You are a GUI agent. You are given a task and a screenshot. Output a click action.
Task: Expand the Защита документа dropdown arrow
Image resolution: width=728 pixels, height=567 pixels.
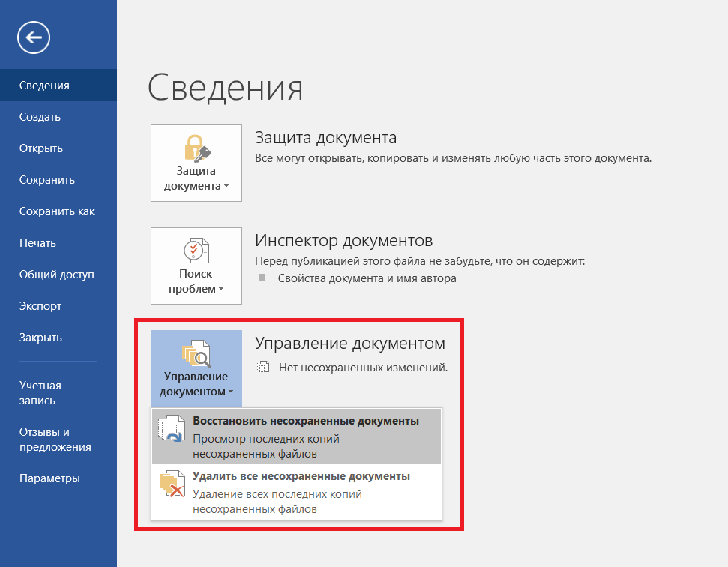(226, 186)
